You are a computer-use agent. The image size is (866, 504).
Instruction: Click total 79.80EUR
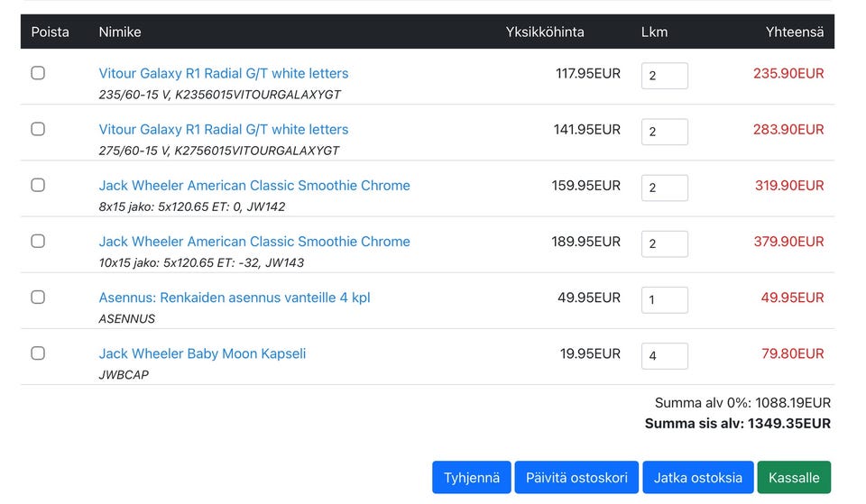(793, 353)
